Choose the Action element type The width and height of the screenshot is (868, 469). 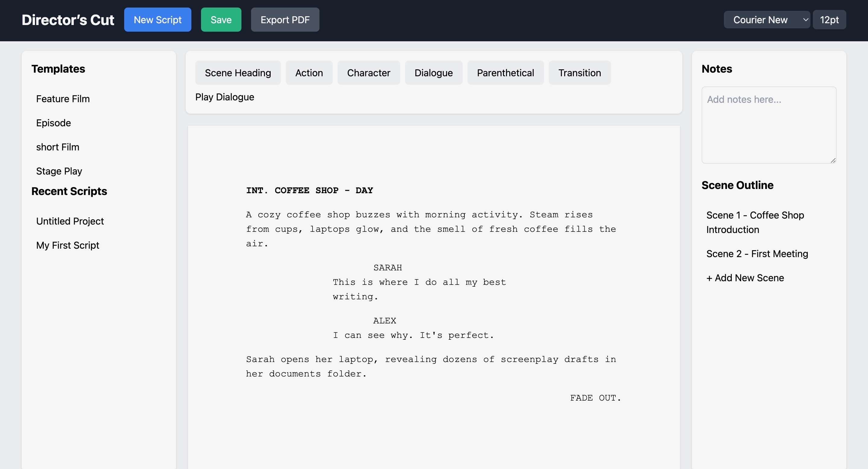[x=309, y=73]
